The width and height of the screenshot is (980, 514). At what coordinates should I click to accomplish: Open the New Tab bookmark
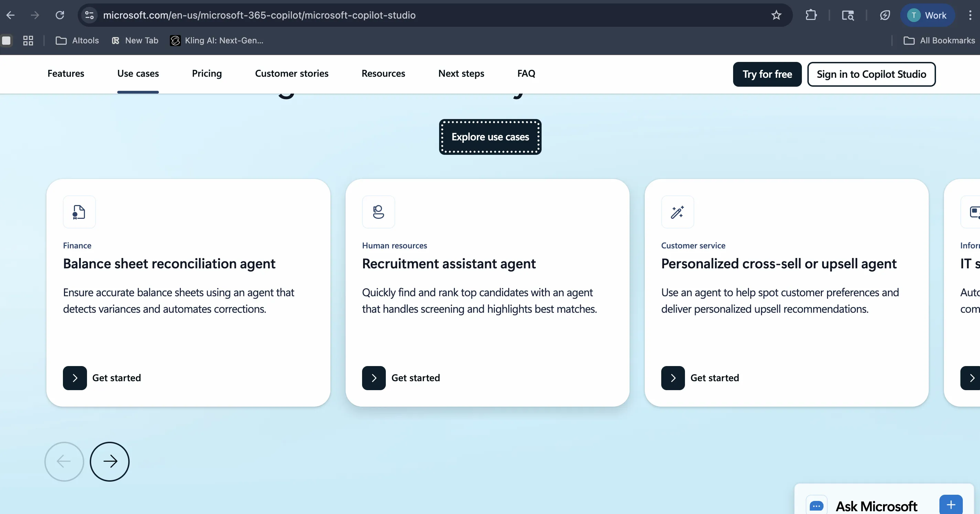coord(135,40)
